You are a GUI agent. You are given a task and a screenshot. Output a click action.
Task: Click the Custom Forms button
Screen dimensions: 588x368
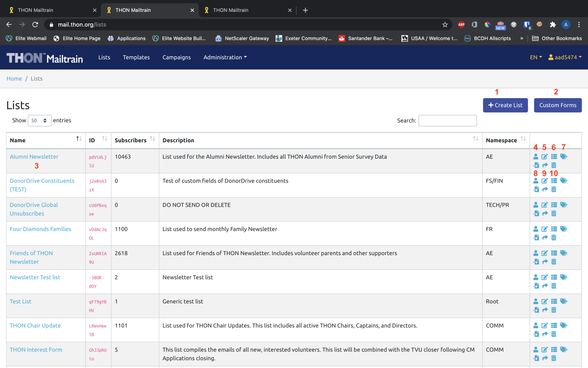[558, 105]
